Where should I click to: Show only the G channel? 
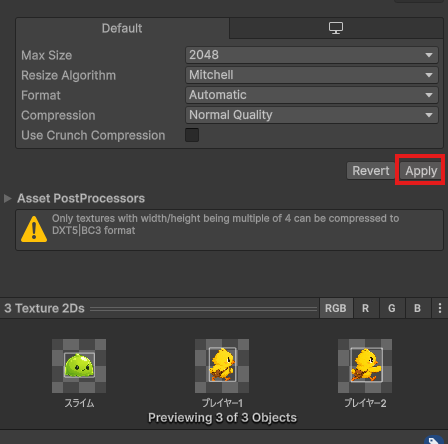click(392, 308)
